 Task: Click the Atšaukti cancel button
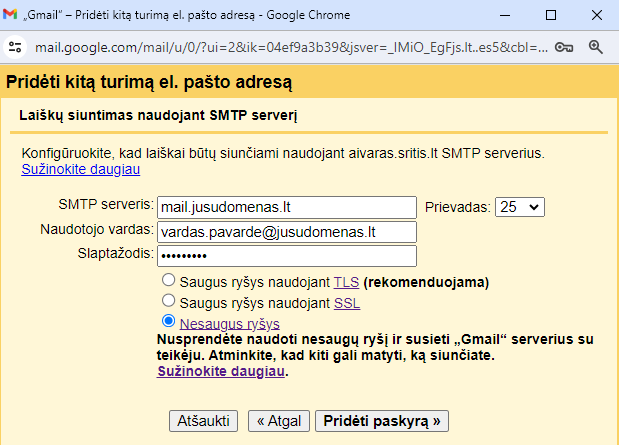(x=203, y=421)
